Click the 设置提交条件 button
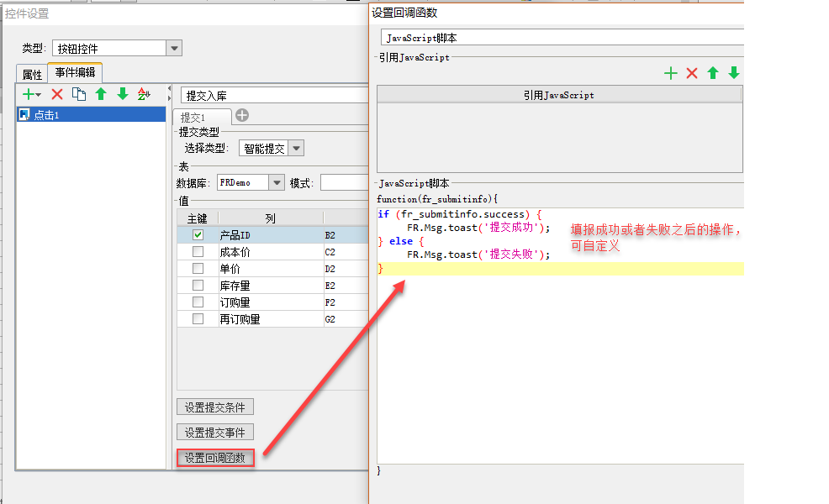Image resolution: width=829 pixels, height=504 pixels. [x=214, y=407]
